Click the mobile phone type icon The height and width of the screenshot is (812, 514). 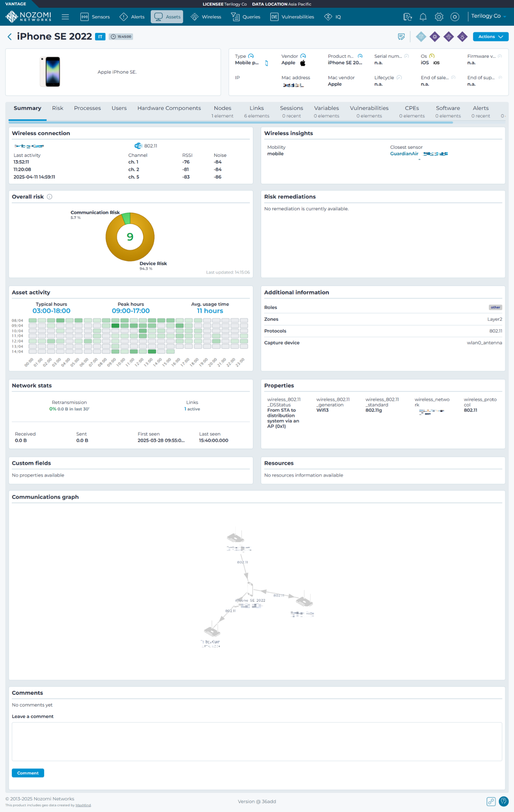[x=266, y=63]
